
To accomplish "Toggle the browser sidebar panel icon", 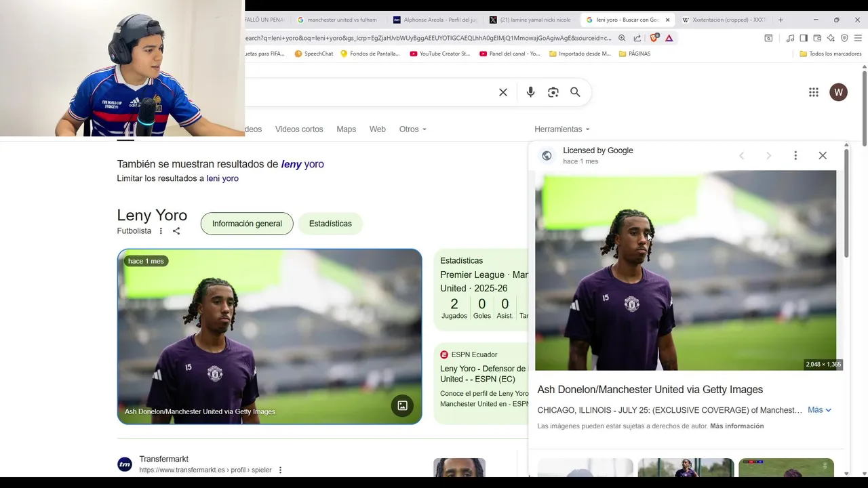I will 804,38.
